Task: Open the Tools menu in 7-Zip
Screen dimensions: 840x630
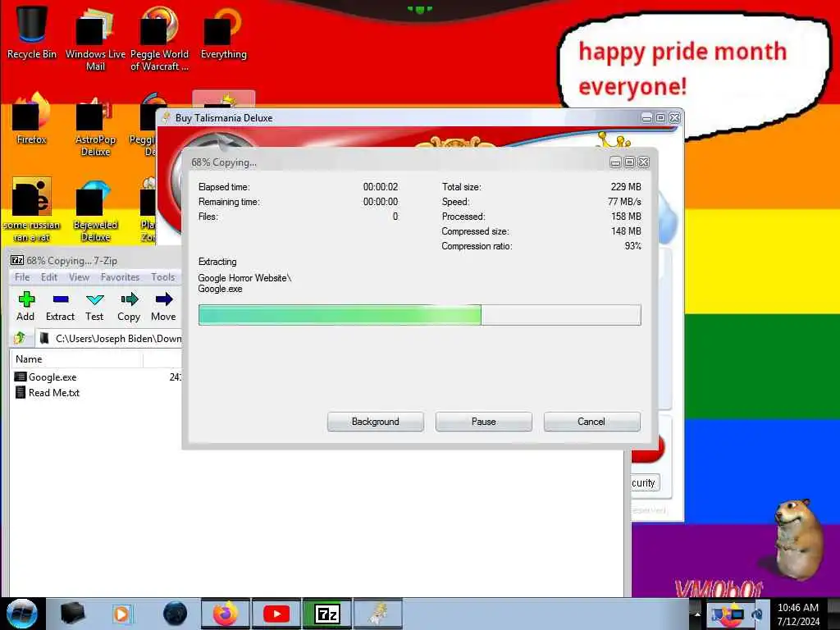Action: (x=163, y=277)
